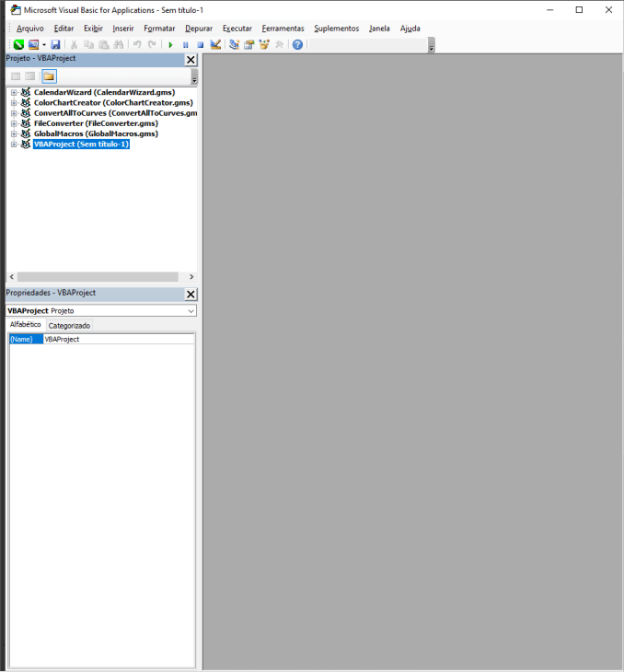Close the Projeto - VBAProject panel
624x672 pixels.
191,60
